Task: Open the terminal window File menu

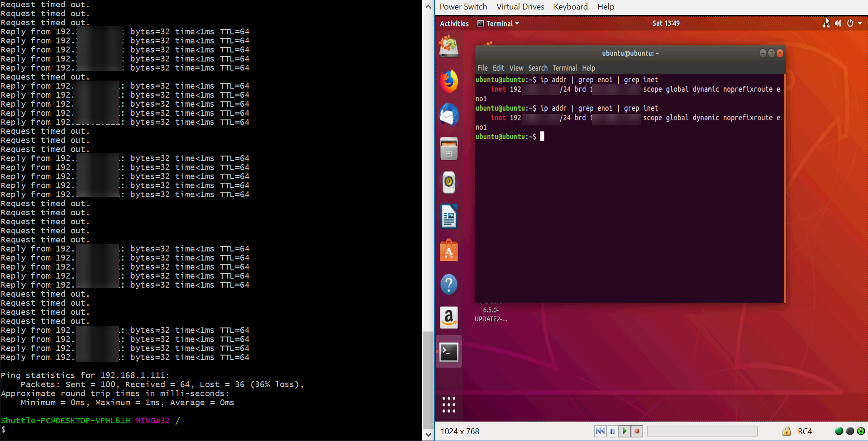Action: click(x=482, y=68)
